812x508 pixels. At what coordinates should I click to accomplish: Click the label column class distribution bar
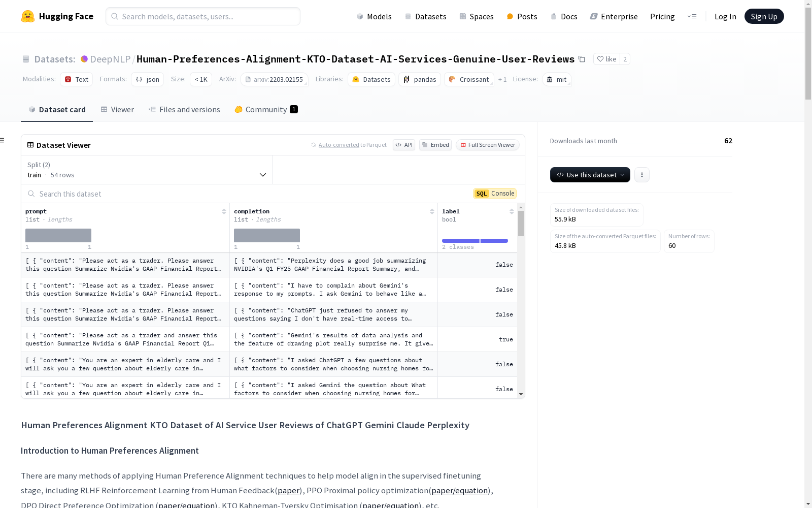pos(475,240)
